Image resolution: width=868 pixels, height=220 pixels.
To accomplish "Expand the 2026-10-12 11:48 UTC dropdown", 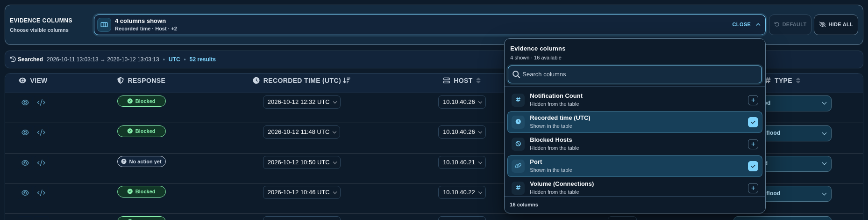I will tap(302, 132).
